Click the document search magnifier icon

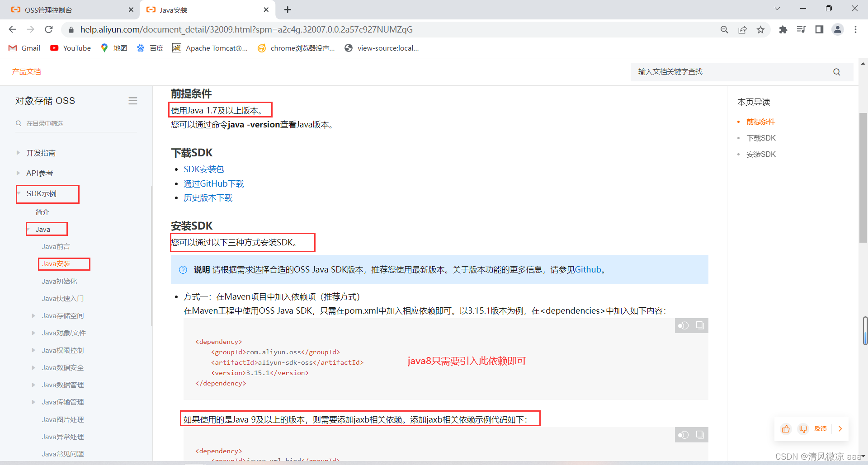tap(837, 72)
